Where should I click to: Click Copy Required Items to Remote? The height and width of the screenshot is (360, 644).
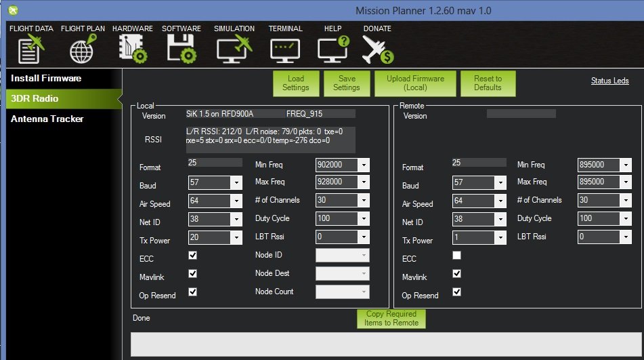pyautogui.click(x=391, y=319)
